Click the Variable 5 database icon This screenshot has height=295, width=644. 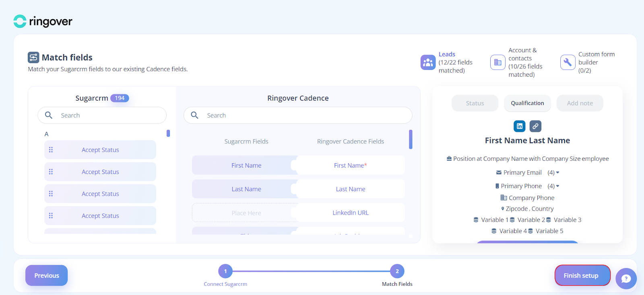click(530, 231)
